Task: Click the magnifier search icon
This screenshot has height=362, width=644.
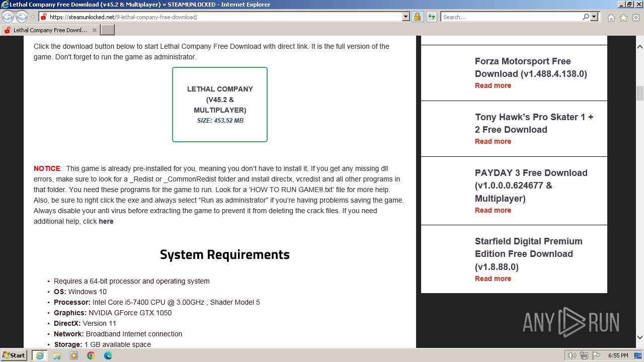Action: coord(586,17)
